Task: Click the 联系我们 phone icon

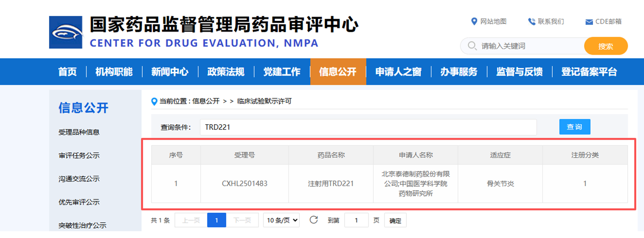Action: (x=532, y=22)
